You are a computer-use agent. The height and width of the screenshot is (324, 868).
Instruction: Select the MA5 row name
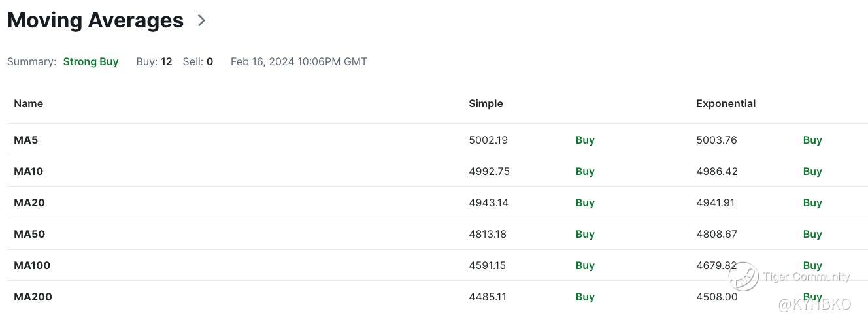pos(26,140)
